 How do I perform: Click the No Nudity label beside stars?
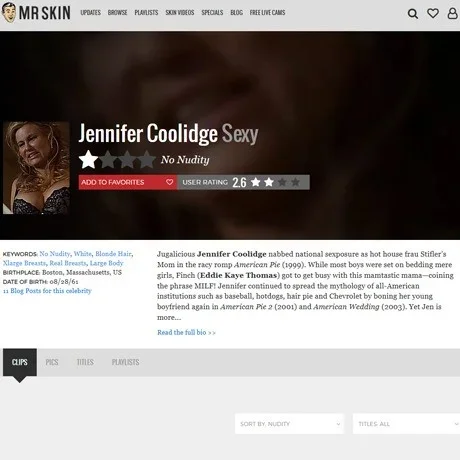pos(185,160)
